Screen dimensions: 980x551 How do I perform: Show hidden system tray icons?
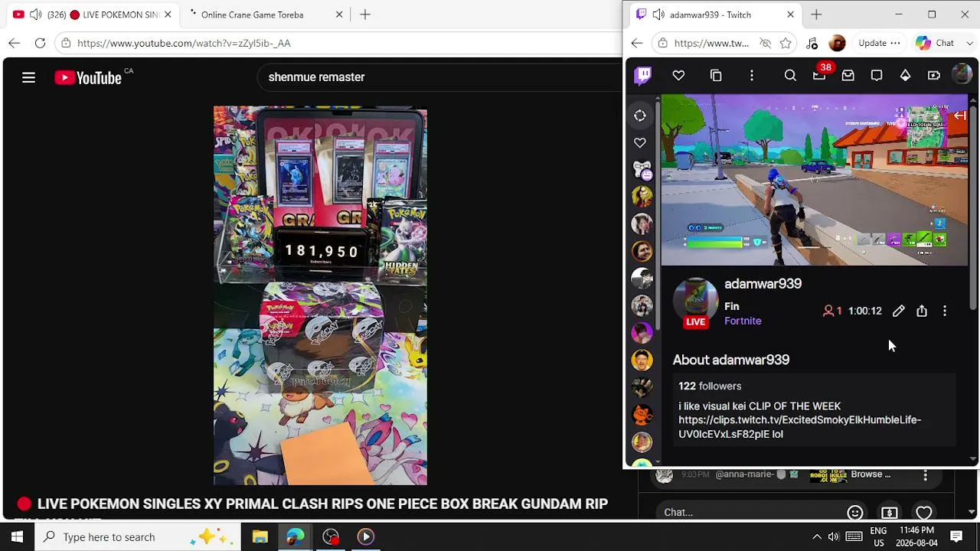(x=816, y=536)
